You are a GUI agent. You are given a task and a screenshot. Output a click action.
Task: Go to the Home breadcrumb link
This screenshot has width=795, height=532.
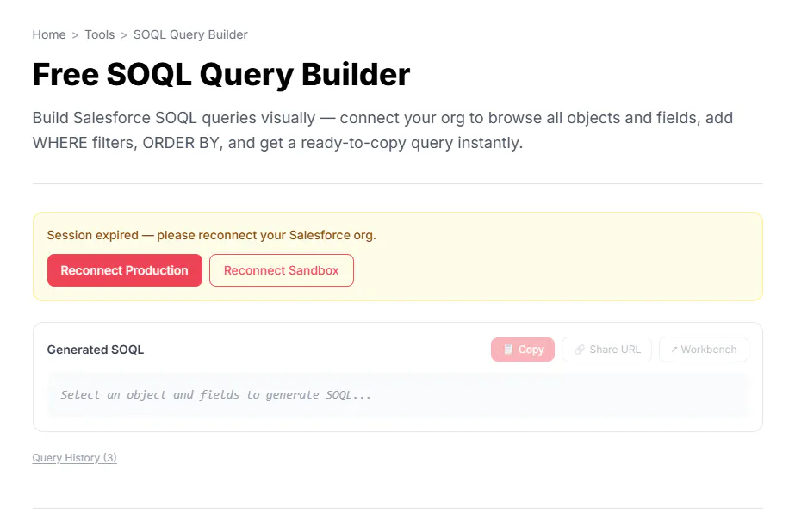pyautogui.click(x=49, y=34)
